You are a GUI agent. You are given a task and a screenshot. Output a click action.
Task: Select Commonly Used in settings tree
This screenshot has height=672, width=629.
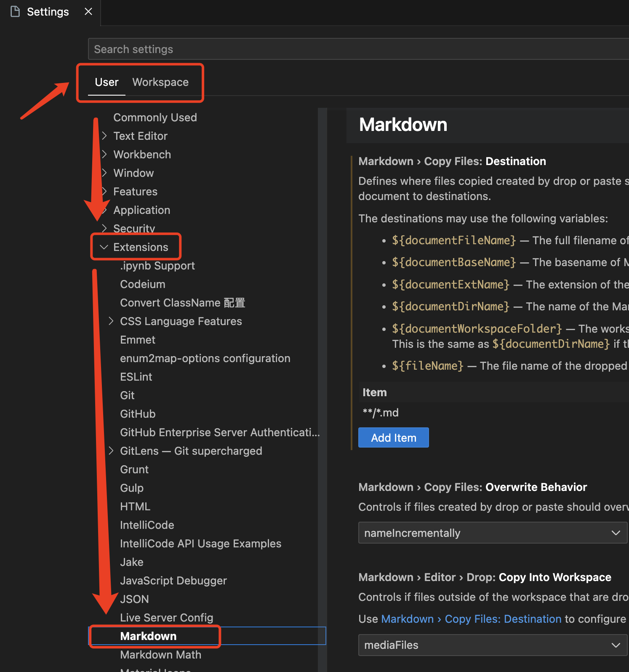(x=155, y=117)
